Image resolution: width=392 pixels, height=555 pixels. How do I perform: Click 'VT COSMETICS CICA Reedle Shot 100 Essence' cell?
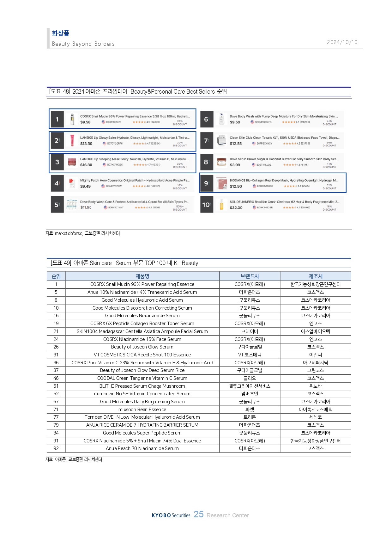[142, 355]
